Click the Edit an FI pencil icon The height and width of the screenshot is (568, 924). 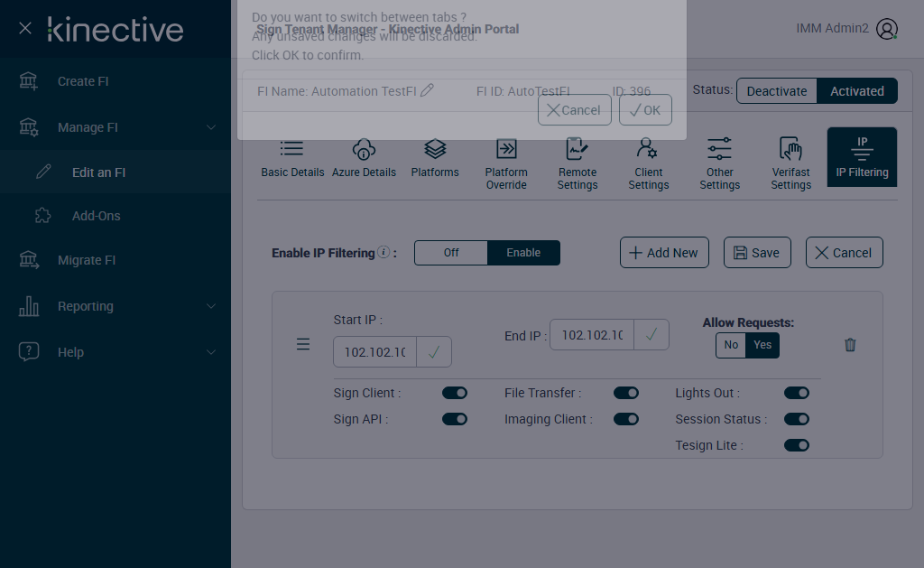pos(43,172)
